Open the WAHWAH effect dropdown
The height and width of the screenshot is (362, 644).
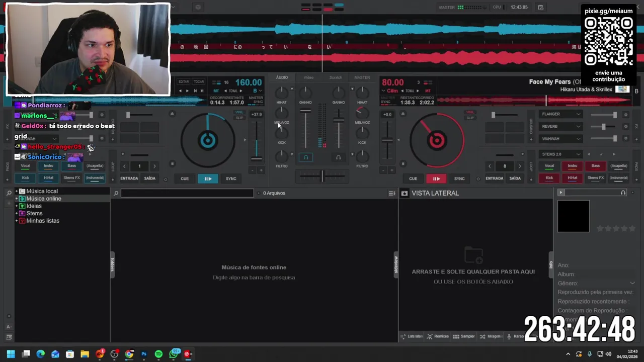pos(561,139)
